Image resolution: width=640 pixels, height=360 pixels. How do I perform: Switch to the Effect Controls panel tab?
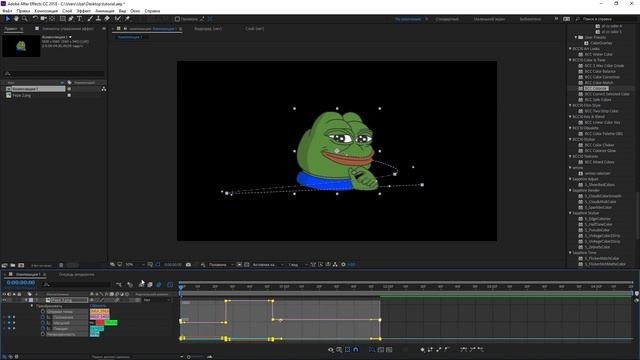coord(67,29)
